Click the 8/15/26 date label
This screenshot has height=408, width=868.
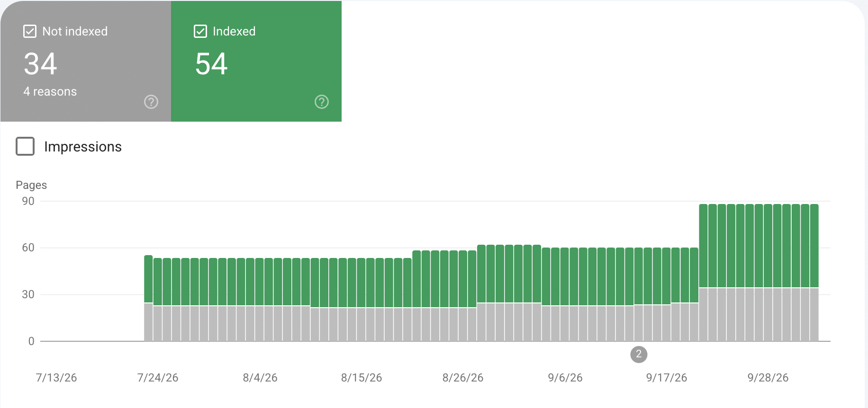click(362, 378)
